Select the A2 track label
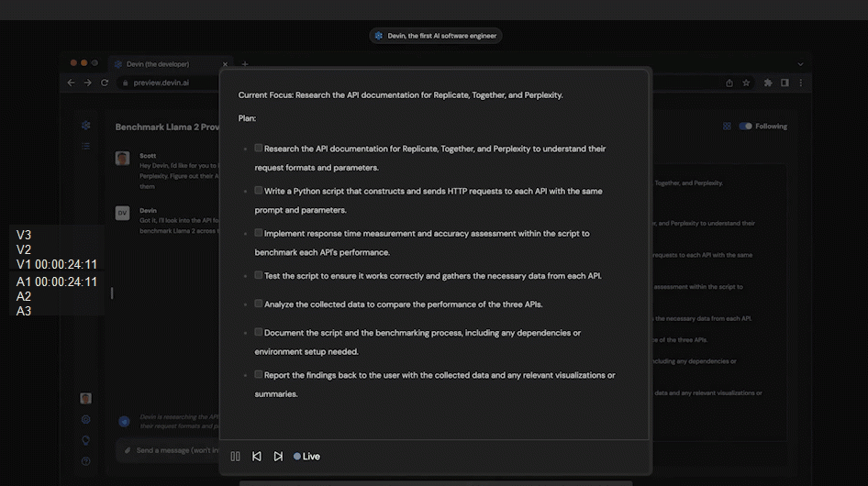This screenshot has height=486, width=868. [24, 297]
